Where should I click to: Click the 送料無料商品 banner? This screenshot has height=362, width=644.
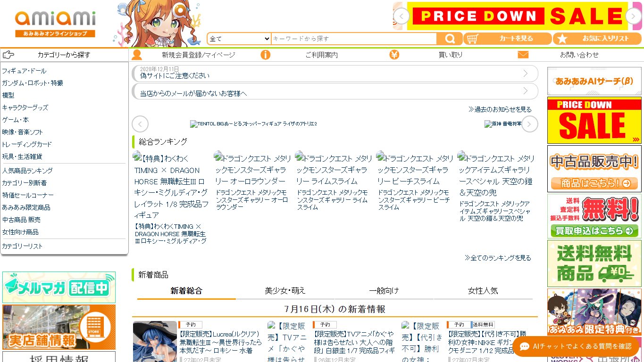tap(594, 263)
